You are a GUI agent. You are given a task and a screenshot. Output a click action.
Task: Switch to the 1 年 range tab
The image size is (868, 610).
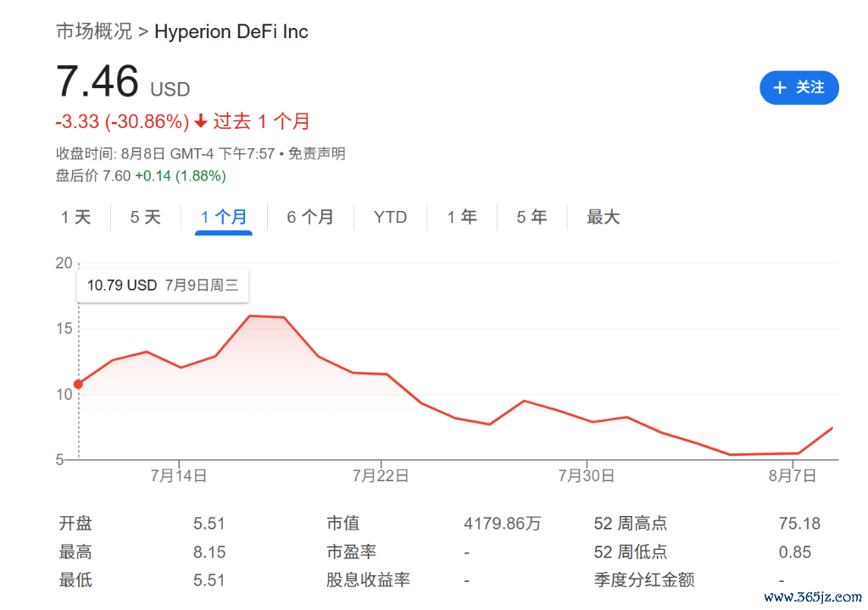(x=462, y=217)
